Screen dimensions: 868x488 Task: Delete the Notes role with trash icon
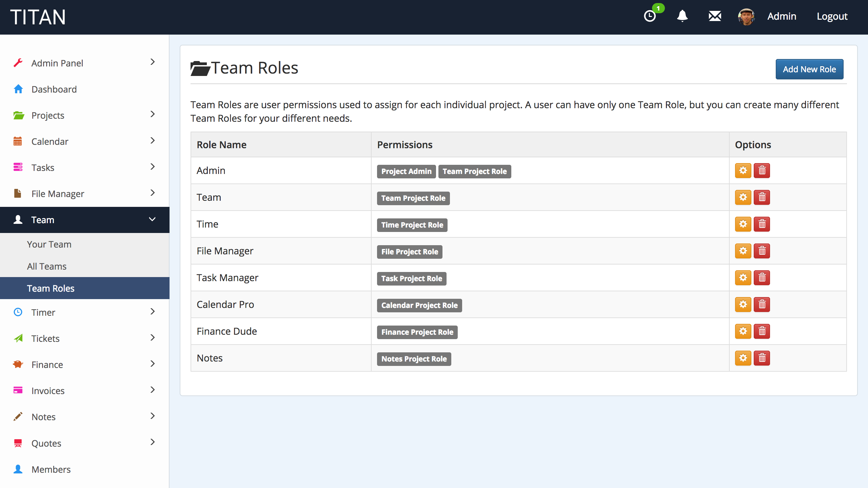pos(762,358)
